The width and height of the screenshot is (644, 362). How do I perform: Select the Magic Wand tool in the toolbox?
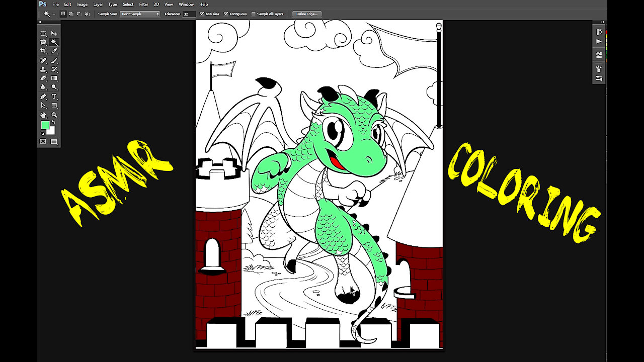tap(54, 42)
